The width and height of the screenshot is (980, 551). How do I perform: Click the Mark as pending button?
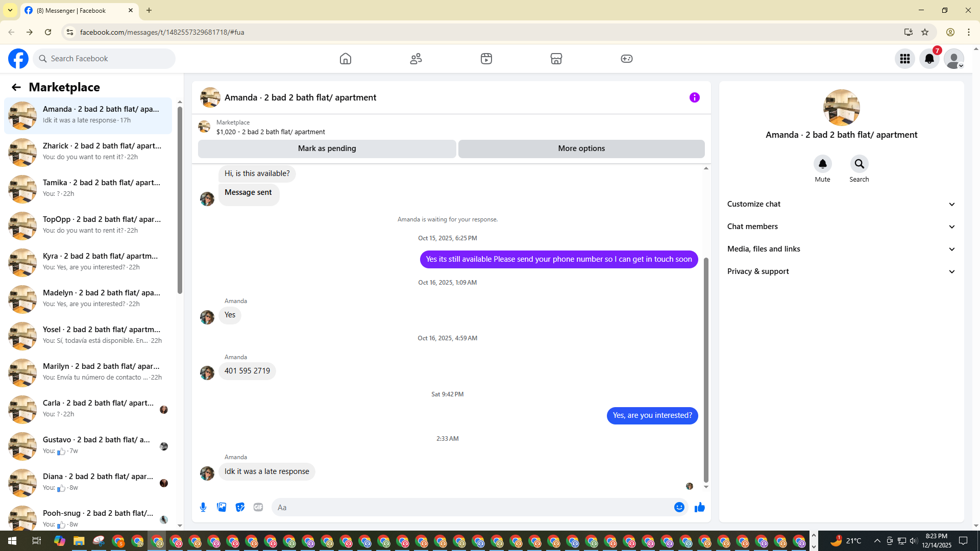[x=327, y=148]
